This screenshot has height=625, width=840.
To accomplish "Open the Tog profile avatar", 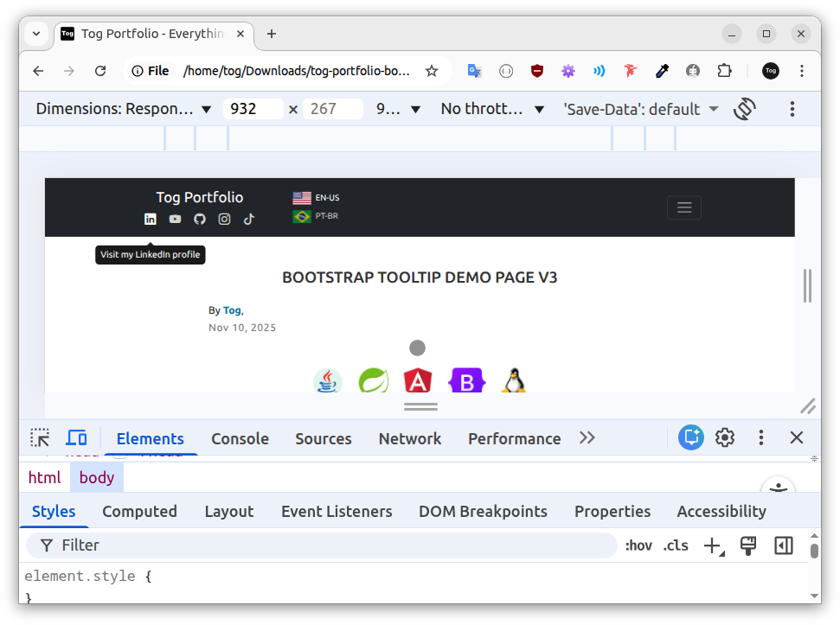I will [x=770, y=71].
